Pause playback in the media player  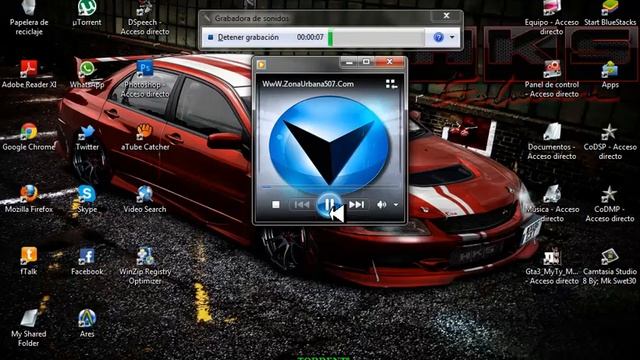point(329,204)
